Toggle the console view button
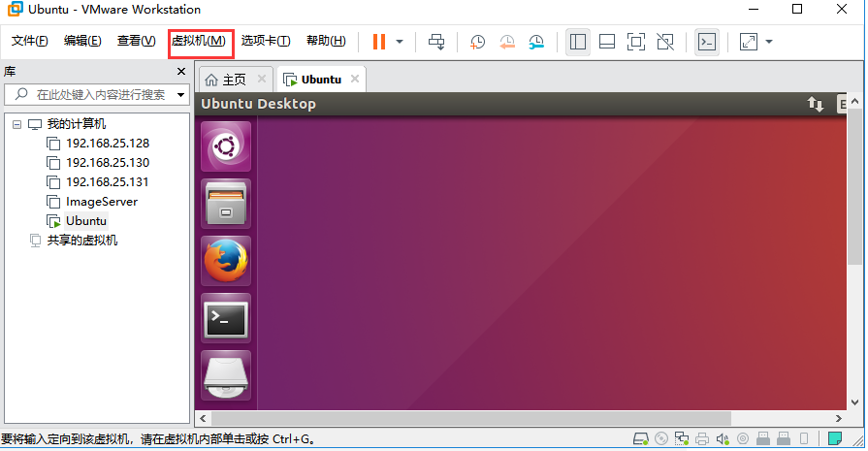This screenshot has width=868, height=451. [707, 42]
